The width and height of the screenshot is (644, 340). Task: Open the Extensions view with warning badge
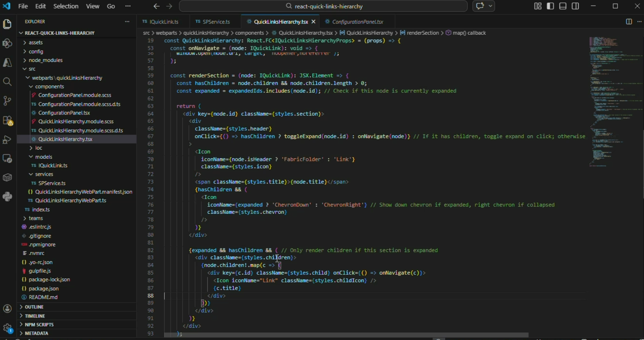click(x=7, y=121)
